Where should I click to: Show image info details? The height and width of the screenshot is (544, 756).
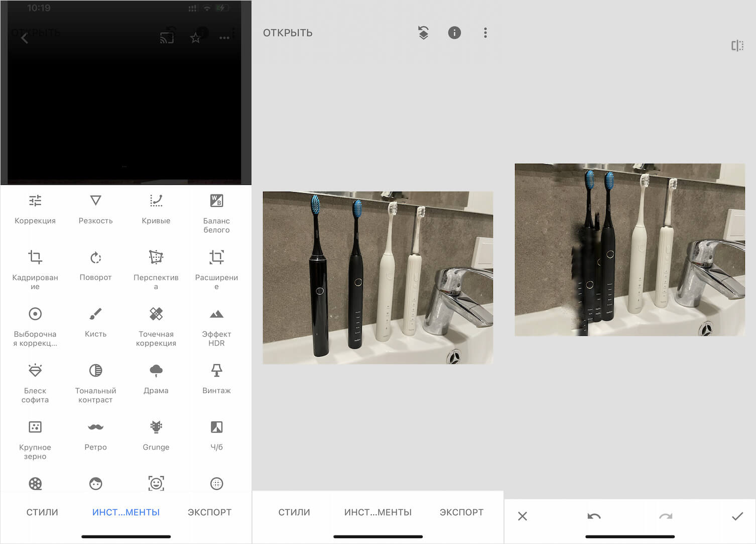pyautogui.click(x=454, y=33)
